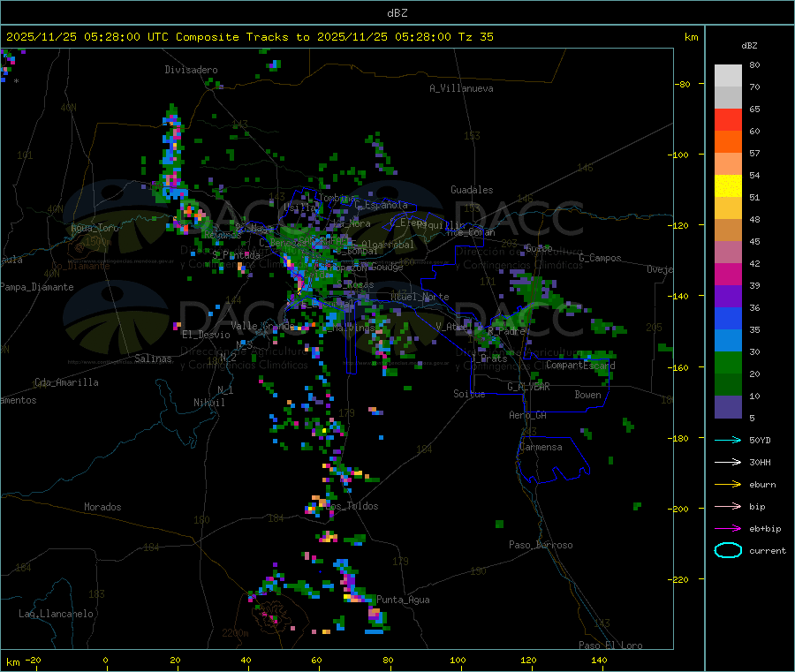
Task: Click the cyan 50YD track arrow symbol
Action: click(x=728, y=440)
